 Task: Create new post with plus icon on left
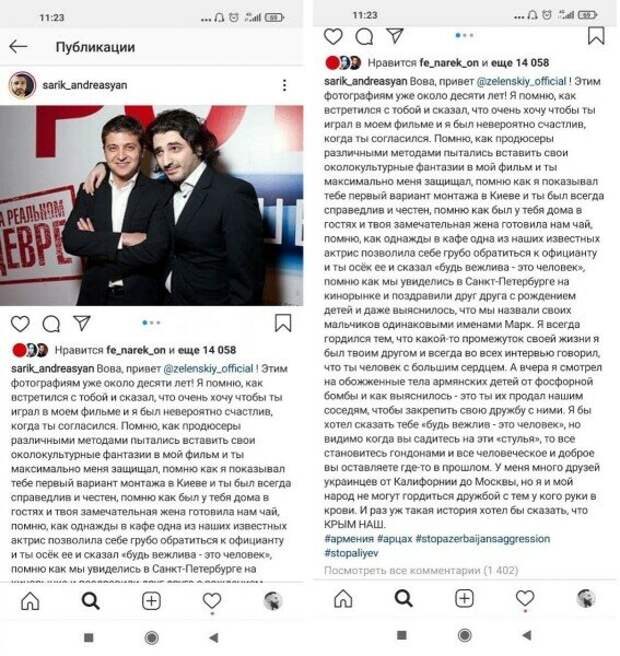pyautogui.click(x=151, y=602)
